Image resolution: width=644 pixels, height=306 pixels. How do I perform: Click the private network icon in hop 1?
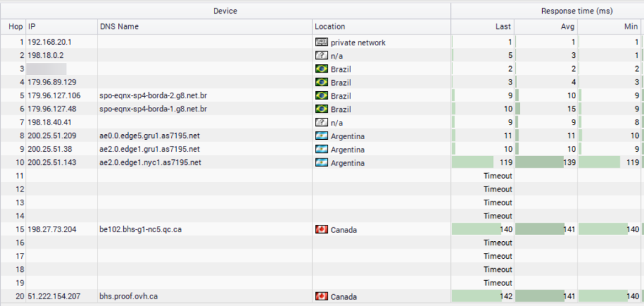(x=321, y=42)
